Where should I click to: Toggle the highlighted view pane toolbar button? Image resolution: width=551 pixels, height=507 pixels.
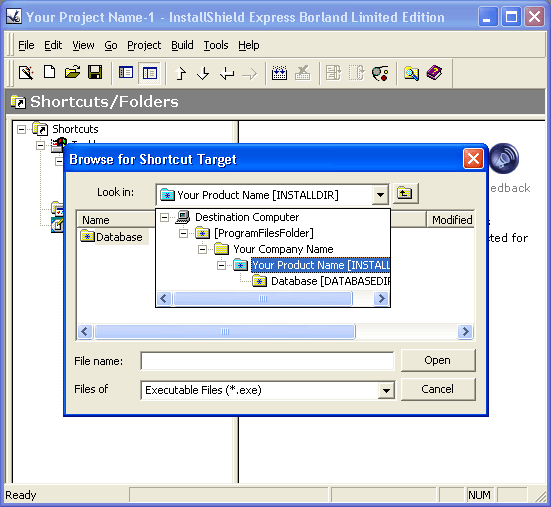(x=149, y=73)
